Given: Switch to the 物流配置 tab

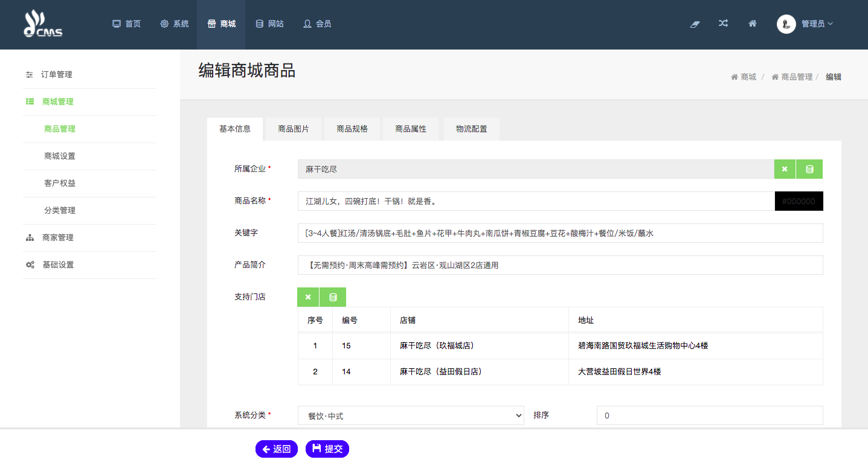Looking at the screenshot, I should 471,129.
